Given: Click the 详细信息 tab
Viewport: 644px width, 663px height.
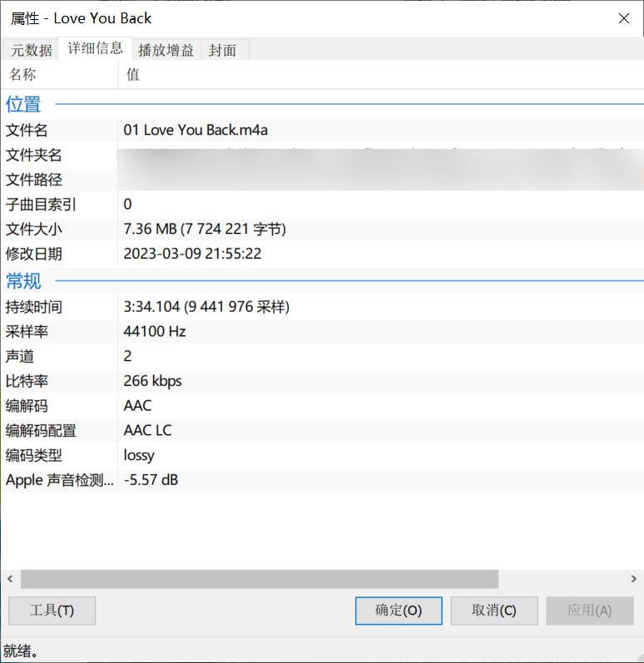Looking at the screenshot, I should 96,48.
